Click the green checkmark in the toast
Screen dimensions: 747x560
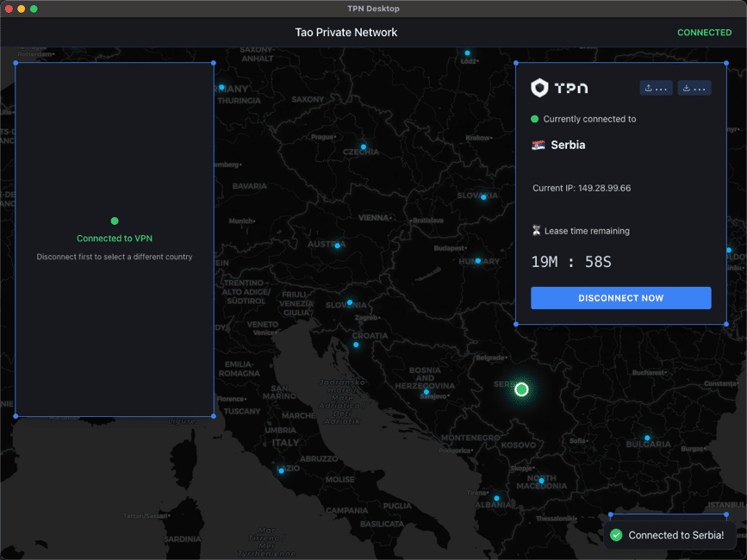click(x=615, y=535)
